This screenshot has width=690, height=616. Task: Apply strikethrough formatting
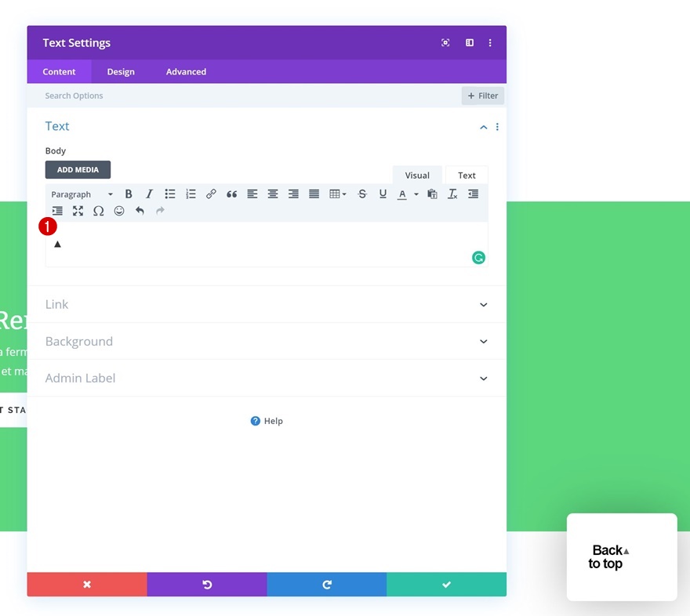361,194
